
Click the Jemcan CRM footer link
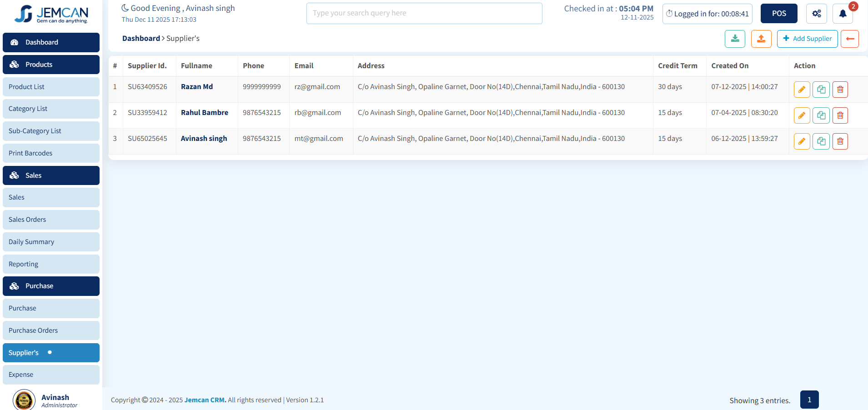(205, 400)
